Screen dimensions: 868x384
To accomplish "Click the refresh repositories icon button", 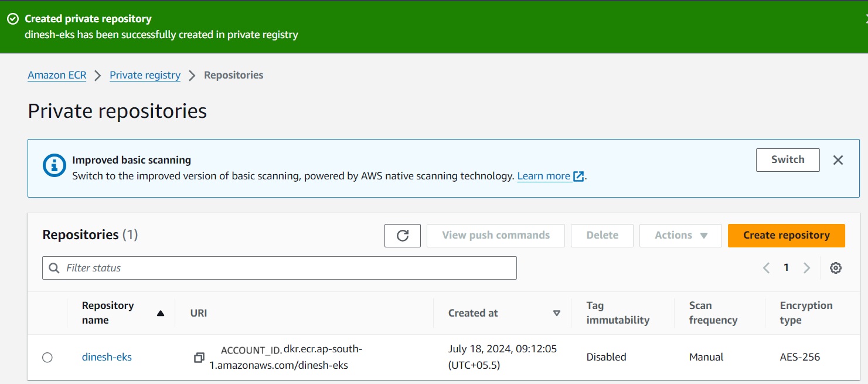I will (402, 236).
